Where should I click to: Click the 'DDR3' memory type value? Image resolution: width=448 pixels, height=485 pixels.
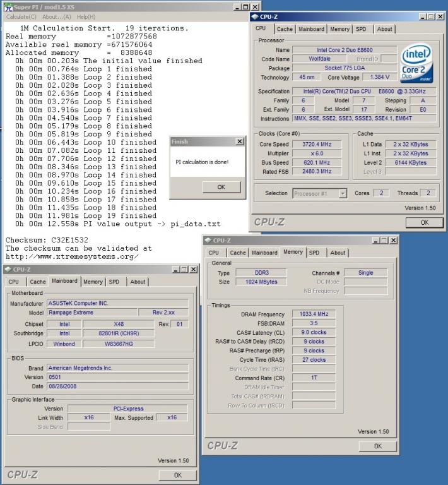261,273
